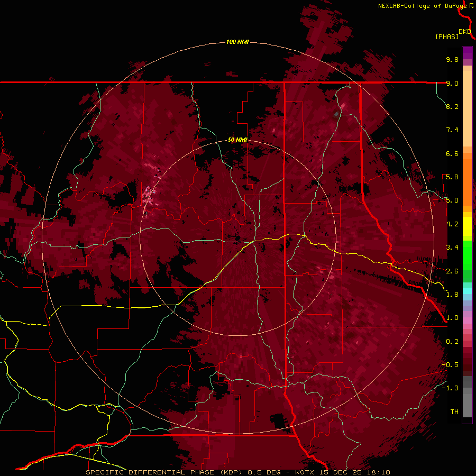Viewport: 476px width, 476px height.
Task: Click the 5.0 scale value label
Action: (452, 200)
